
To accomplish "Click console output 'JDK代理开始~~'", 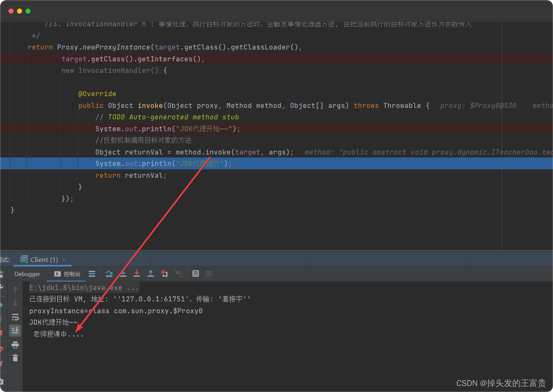I will coord(53,323).
